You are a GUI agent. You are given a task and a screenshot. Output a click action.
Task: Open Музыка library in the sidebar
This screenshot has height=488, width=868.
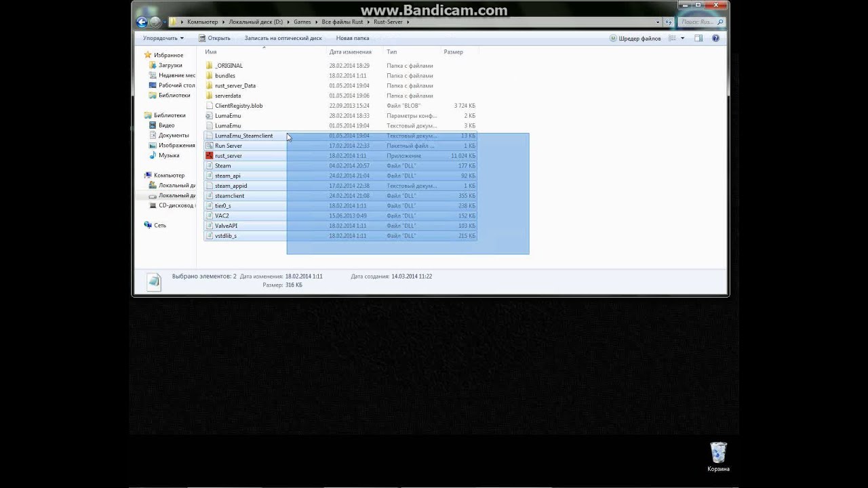click(169, 155)
